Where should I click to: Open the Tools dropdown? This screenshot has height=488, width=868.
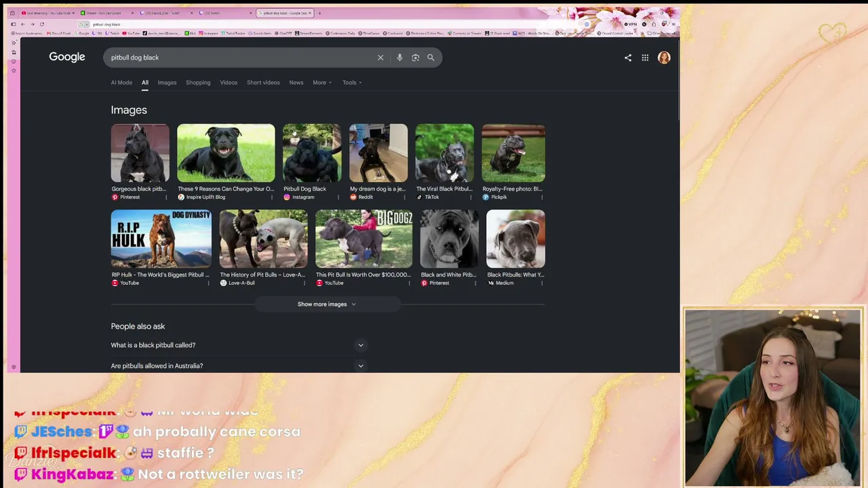(x=352, y=83)
